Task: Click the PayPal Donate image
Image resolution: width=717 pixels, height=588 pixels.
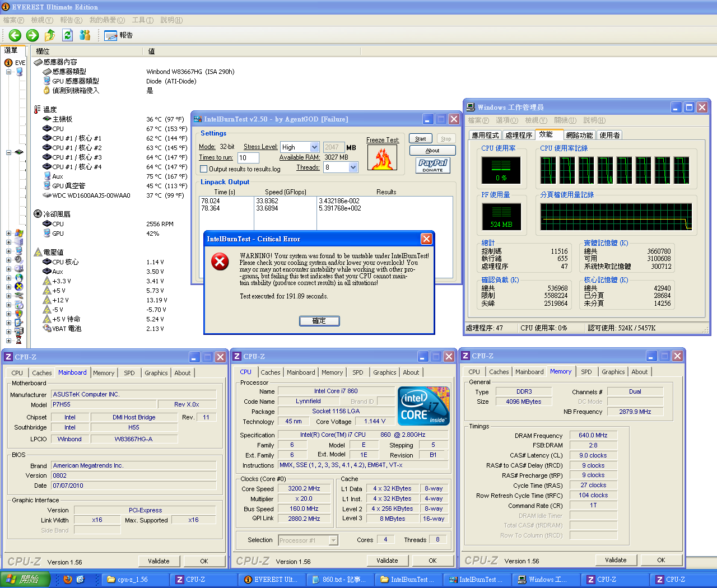Action: pos(433,165)
